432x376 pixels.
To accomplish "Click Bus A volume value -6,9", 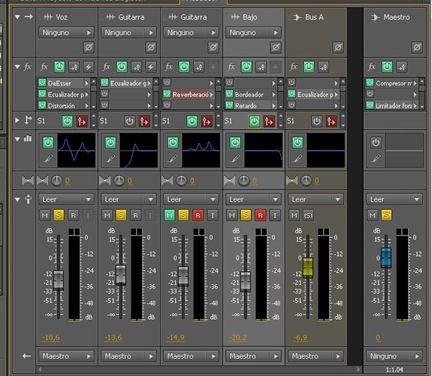I will pos(300,338).
